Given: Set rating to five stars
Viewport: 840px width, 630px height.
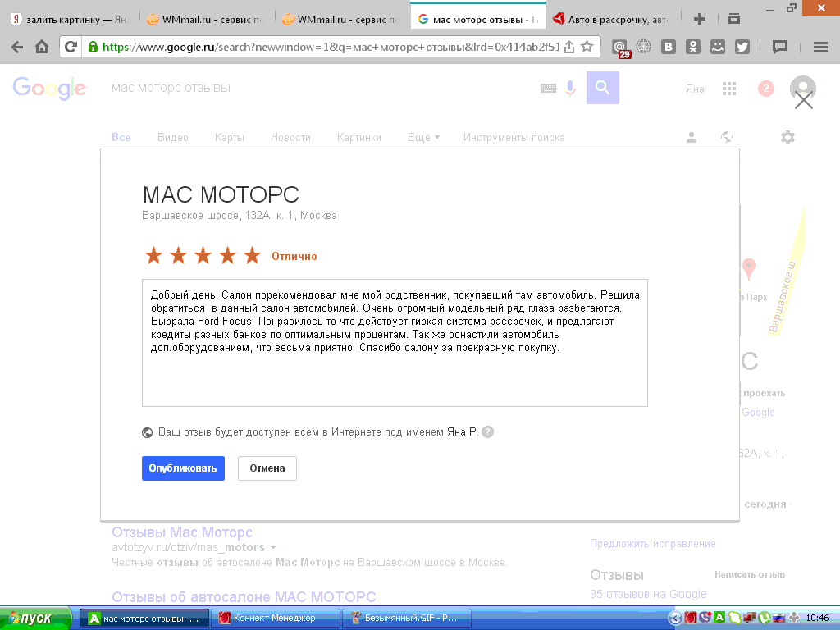Looking at the screenshot, I should tap(253, 256).
